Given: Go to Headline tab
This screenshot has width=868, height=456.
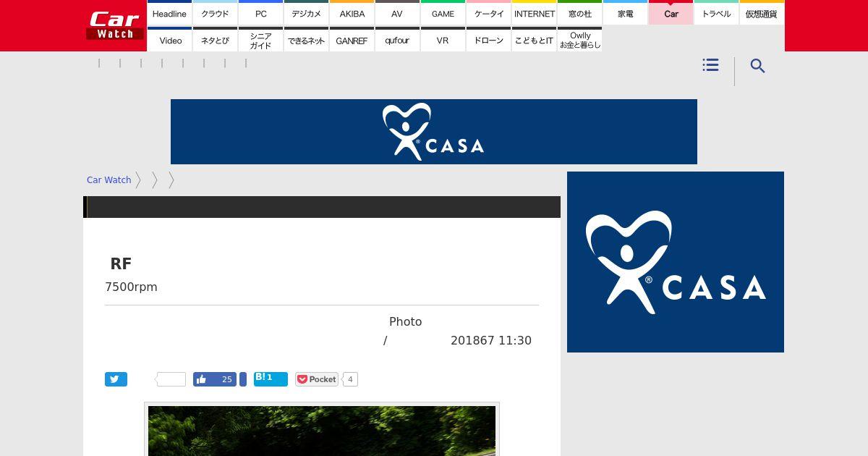Looking at the screenshot, I should tap(169, 13).
